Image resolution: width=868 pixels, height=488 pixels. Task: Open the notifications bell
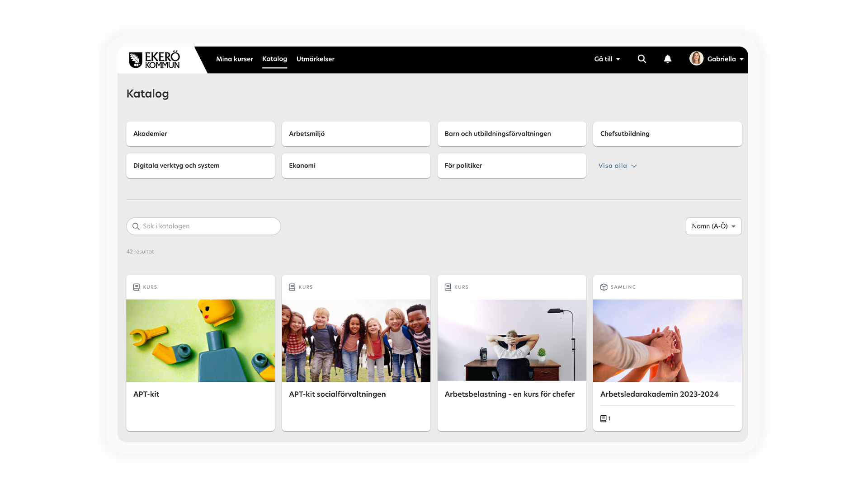coord(667,59)
